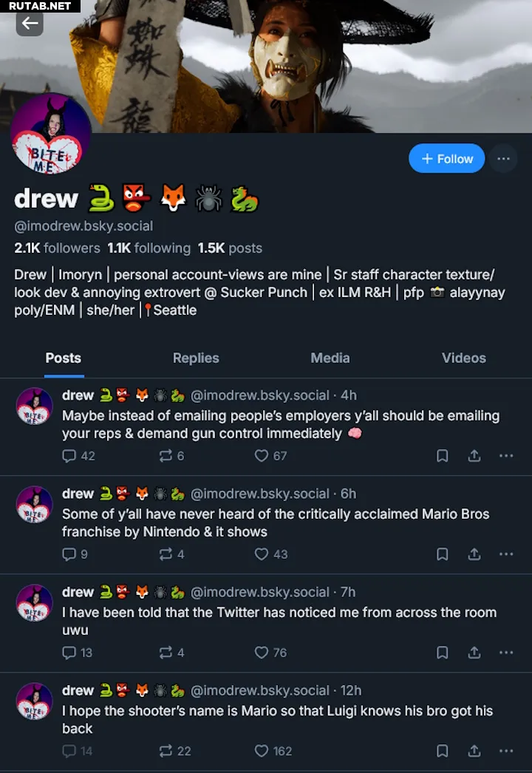Share the Mario Bros franchise post
This screenshot has width=532, height=773.
pos(474,554)
